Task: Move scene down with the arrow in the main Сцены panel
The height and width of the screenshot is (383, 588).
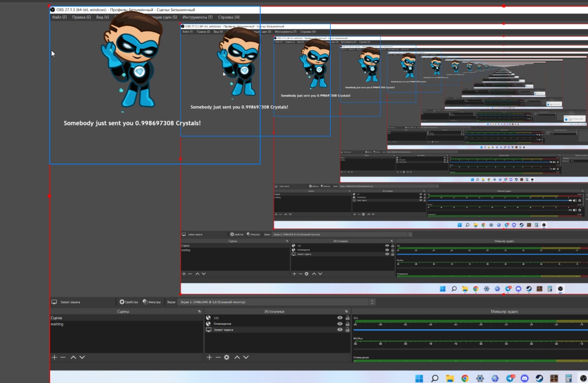Action: [82, 357]
